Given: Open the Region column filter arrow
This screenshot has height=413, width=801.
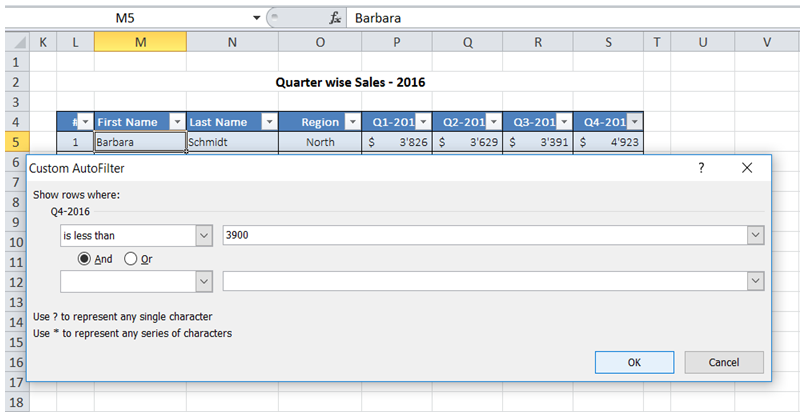Looking at the screenshot, I should coord(350,122).
